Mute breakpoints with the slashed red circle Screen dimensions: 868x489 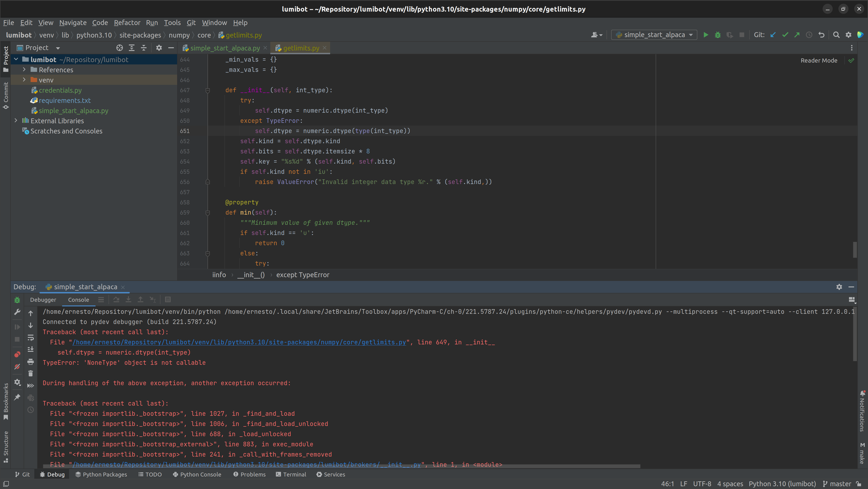point(17,367)
